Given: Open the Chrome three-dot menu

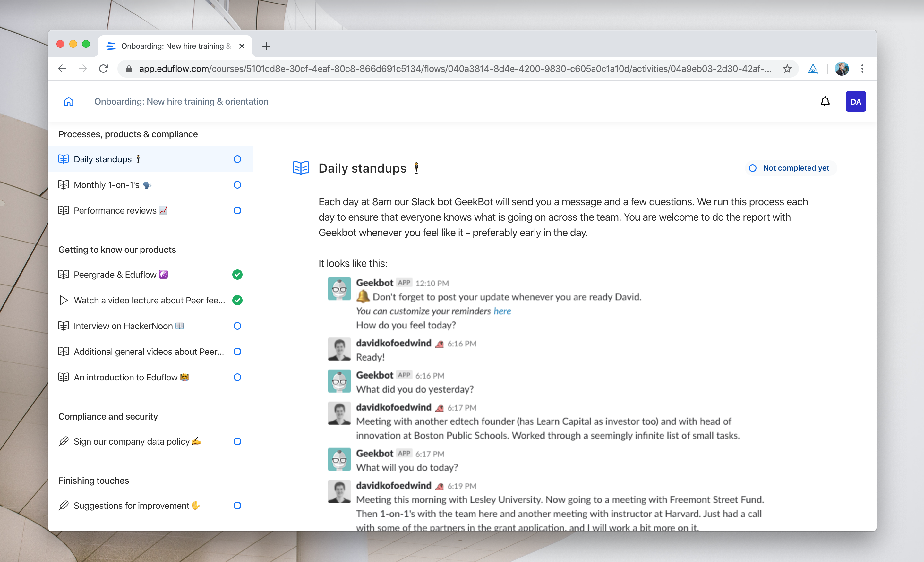Looking at the screenshot, I should tap(862, 69).
